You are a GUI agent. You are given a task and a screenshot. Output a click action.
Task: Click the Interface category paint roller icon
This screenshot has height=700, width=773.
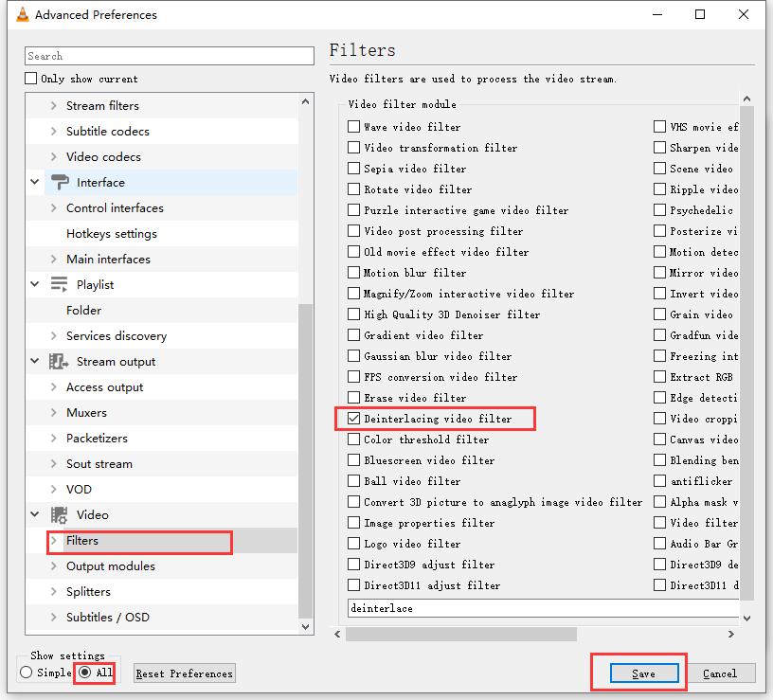(x=60, y=183)
